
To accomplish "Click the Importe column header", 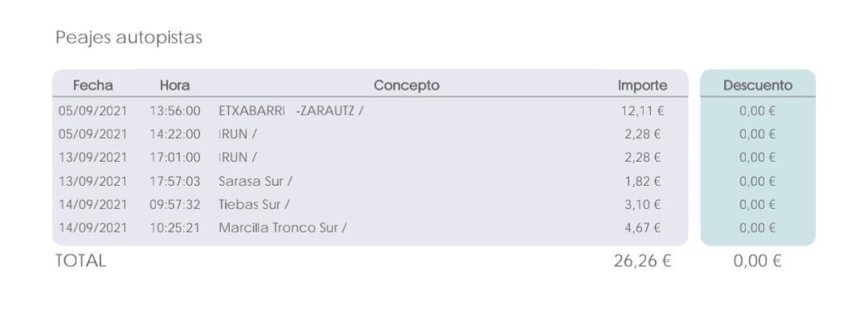I will click(642, 85).
